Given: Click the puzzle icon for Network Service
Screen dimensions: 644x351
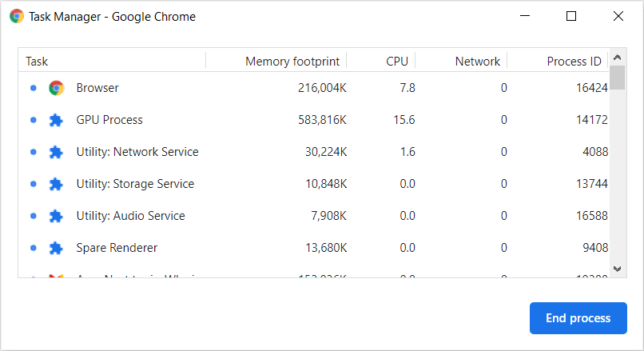Looking at the screenshot, I should [x=56, y=152].
